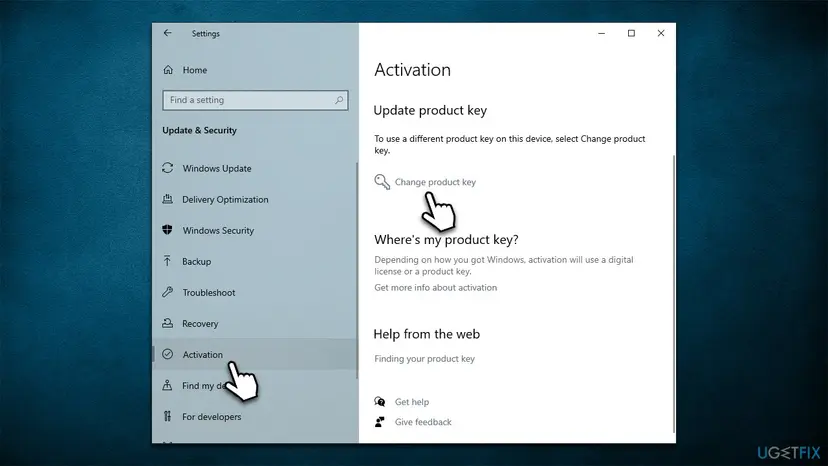
Task: Focus the Find a setting search box
Action: click(x=255, y=100)
